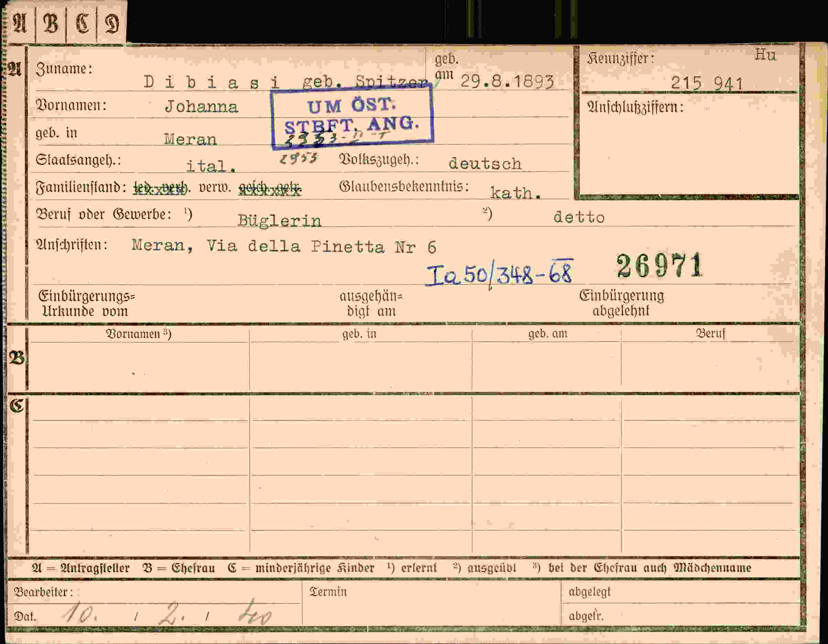
Task: Click the address 'Meran, Via della Pinetta Nr 6'
Action: pos(284,246)
